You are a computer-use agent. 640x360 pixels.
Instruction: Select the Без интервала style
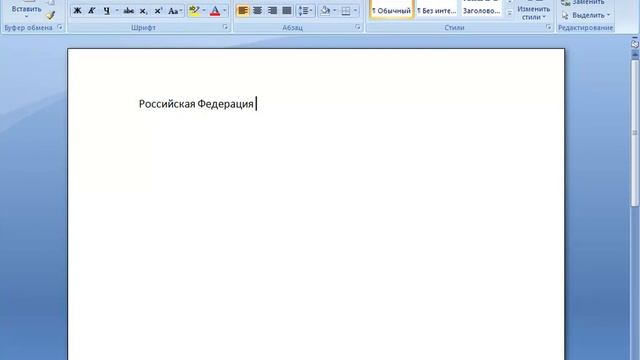436,9
